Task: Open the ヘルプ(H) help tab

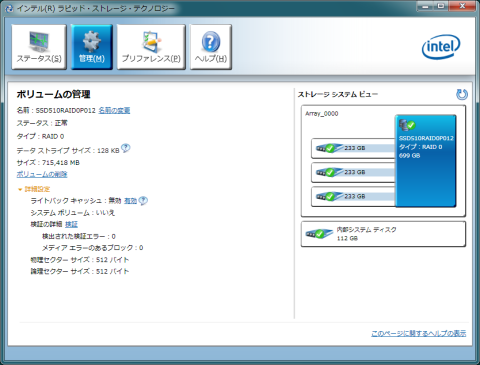Action: (211, 47)
